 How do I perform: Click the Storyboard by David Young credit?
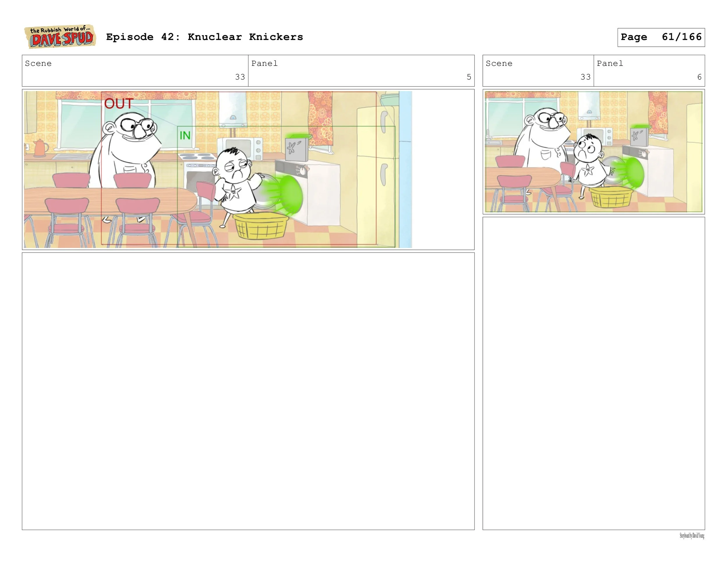pos(692,536)
